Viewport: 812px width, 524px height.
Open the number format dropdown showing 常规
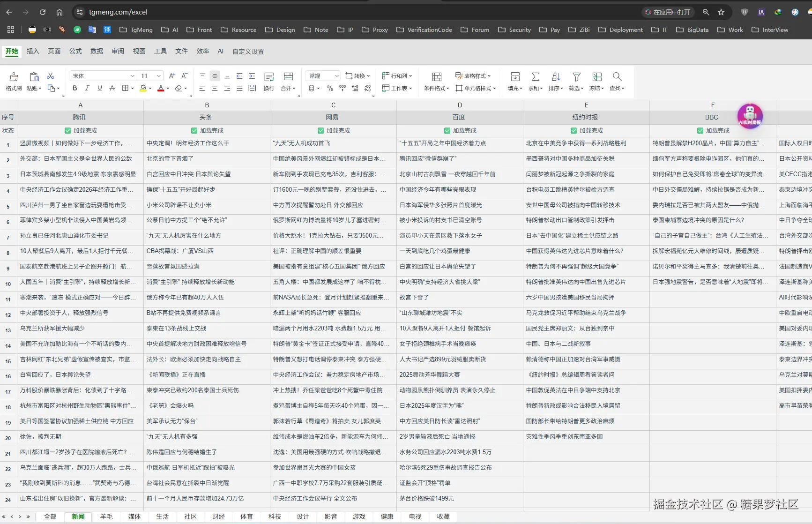click(323, 76)
